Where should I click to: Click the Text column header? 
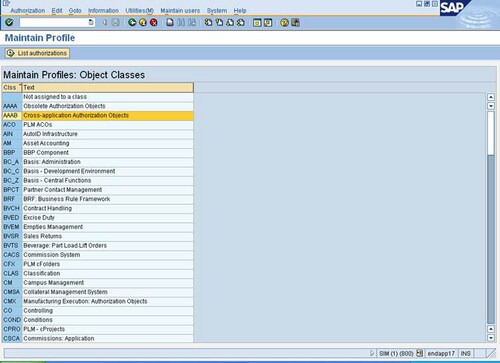(x=108, y=87)
